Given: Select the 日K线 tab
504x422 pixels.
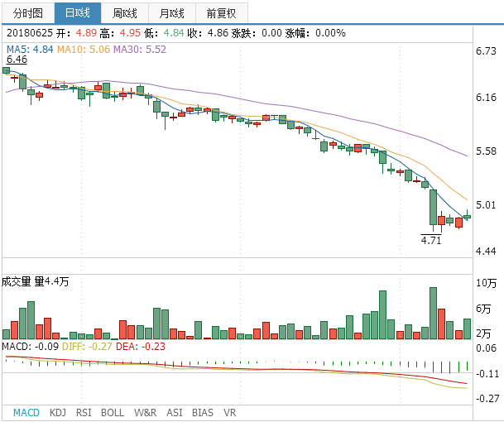Looking at the screenshot, I should [x=78, y=13].
